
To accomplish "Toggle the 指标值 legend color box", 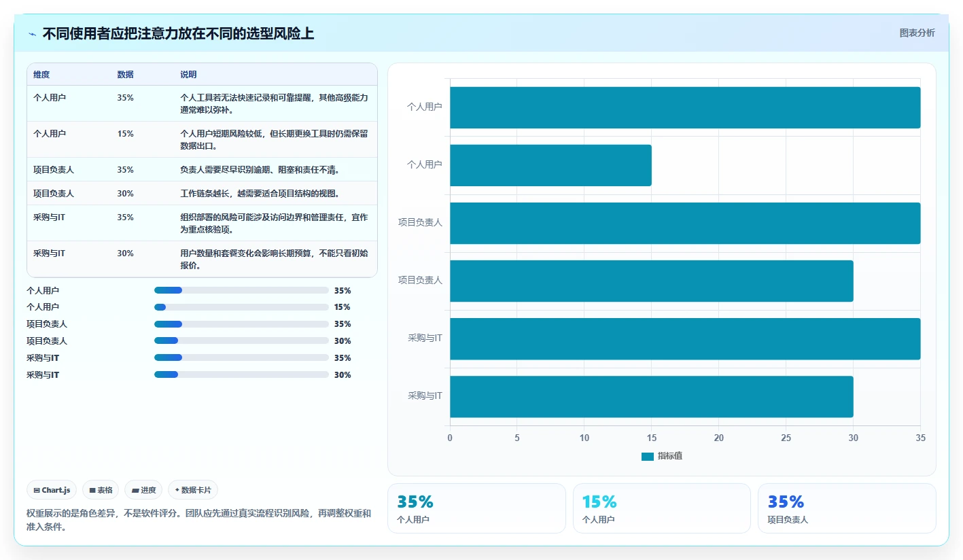I will [x=648, y=457].
